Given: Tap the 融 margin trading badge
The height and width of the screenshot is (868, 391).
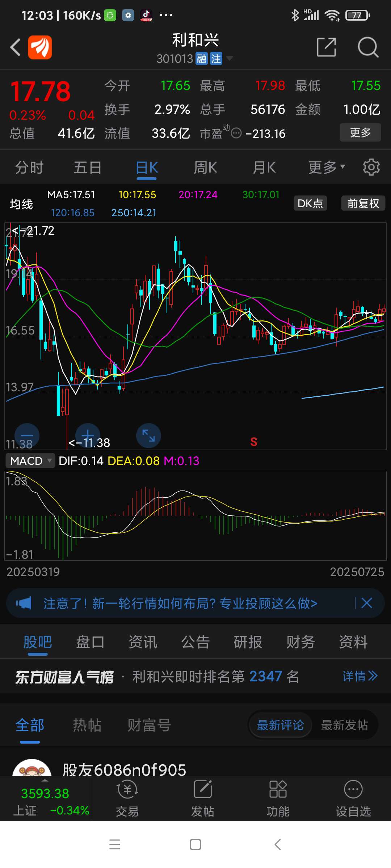Looking at the screenshot, I should coord(202,59).
